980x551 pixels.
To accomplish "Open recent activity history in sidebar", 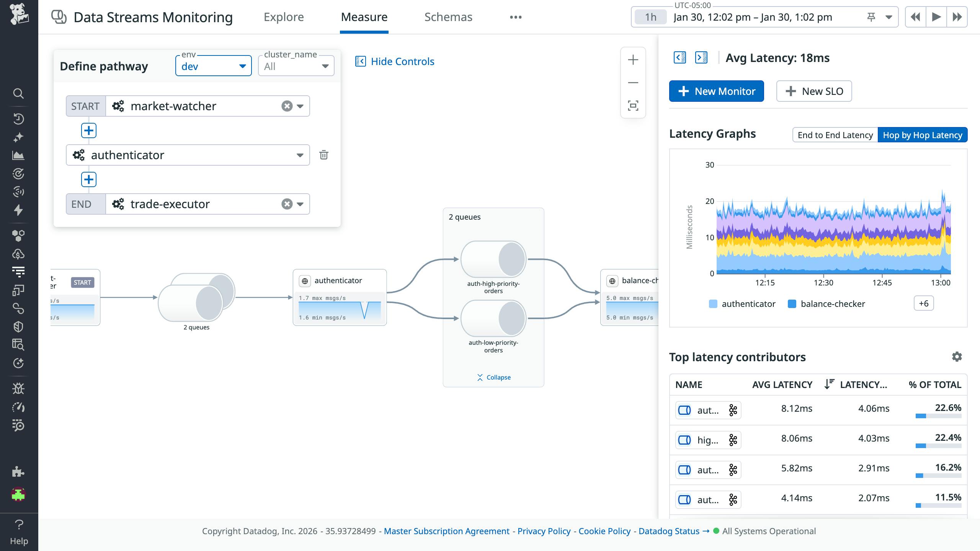I will pyautogui.click(x=19, y=118).
